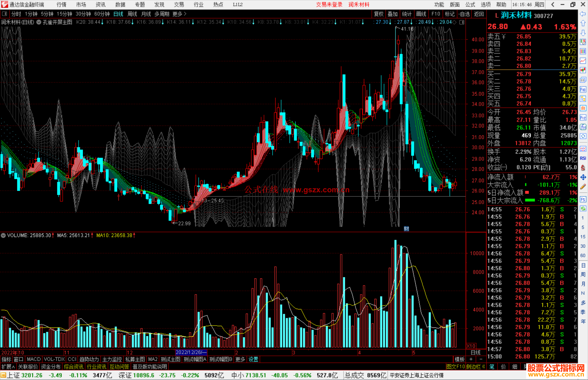Collapse the 扩展 panel at bottom
This screenshot has height=380, width=588.
[8, 367]
